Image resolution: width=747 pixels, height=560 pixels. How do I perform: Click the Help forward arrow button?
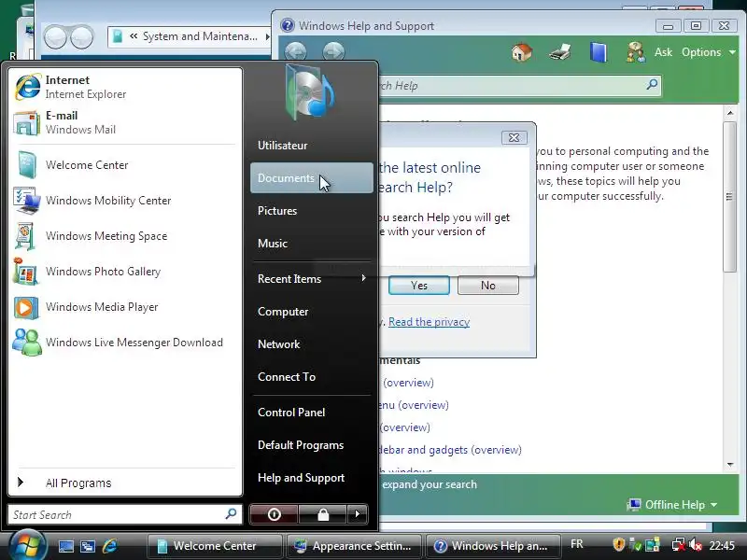pos(333,51)
